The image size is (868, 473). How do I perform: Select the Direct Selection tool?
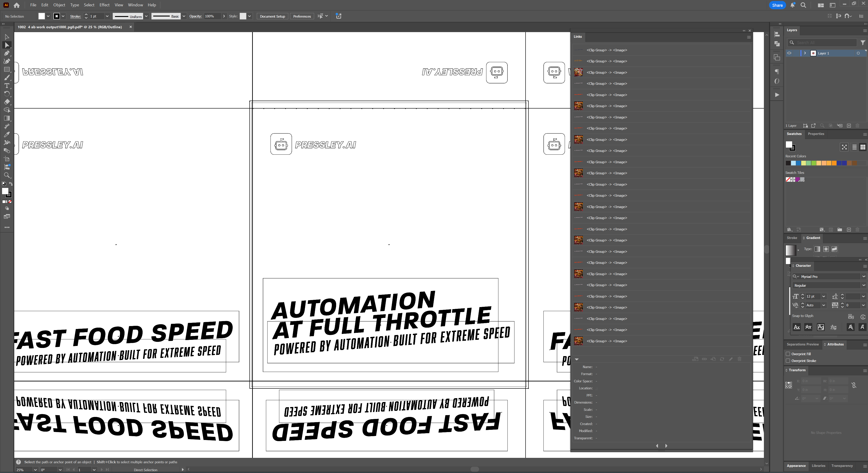(x=7, y=45)
